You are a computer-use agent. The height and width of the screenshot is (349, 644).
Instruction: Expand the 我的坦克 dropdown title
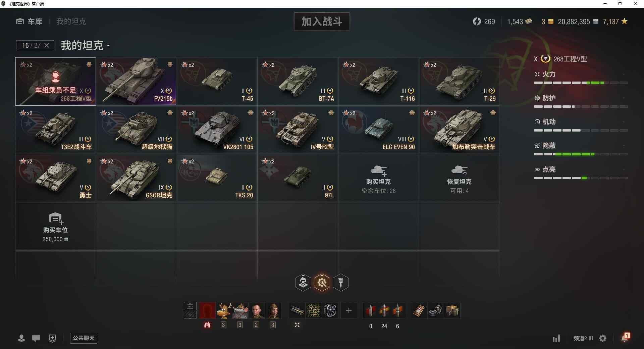[85, 45]
